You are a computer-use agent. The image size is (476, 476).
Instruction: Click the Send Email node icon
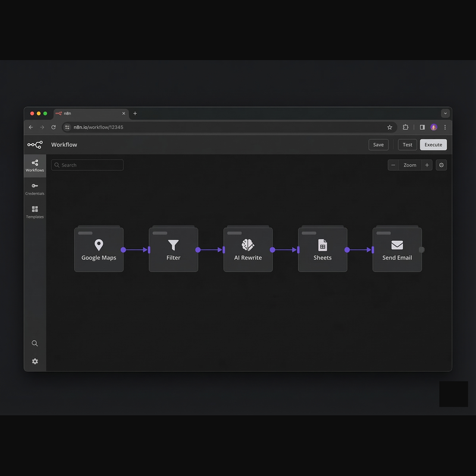(396, 243)
